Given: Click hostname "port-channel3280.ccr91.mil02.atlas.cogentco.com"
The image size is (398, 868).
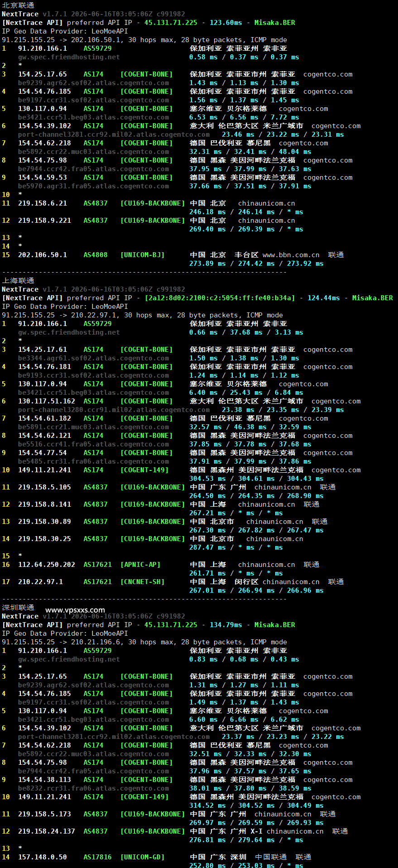Looking at the screenshot, I should pos(114,410).
